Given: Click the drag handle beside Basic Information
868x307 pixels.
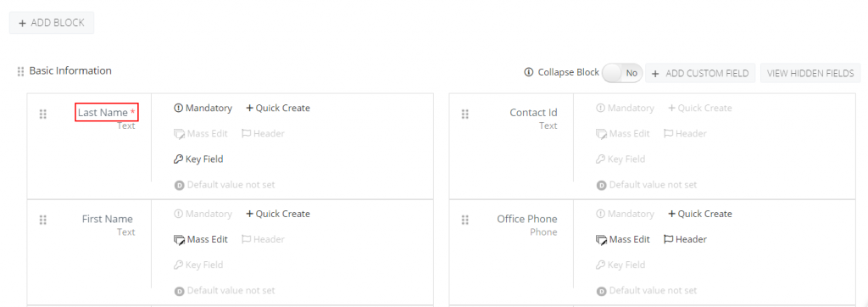Looking at the screenshot, I should [20, 71].
